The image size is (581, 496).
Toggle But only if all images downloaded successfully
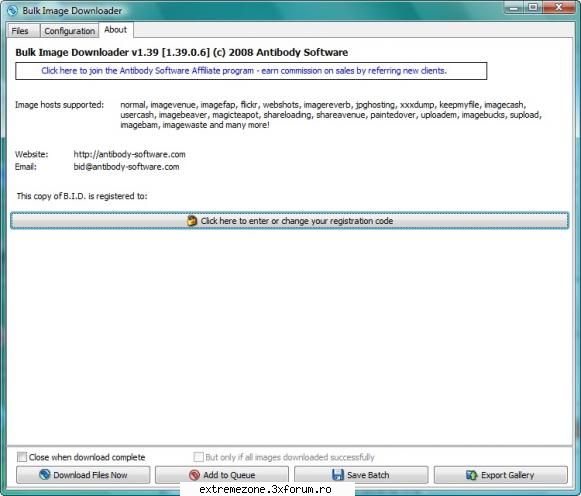pos(199,457)
